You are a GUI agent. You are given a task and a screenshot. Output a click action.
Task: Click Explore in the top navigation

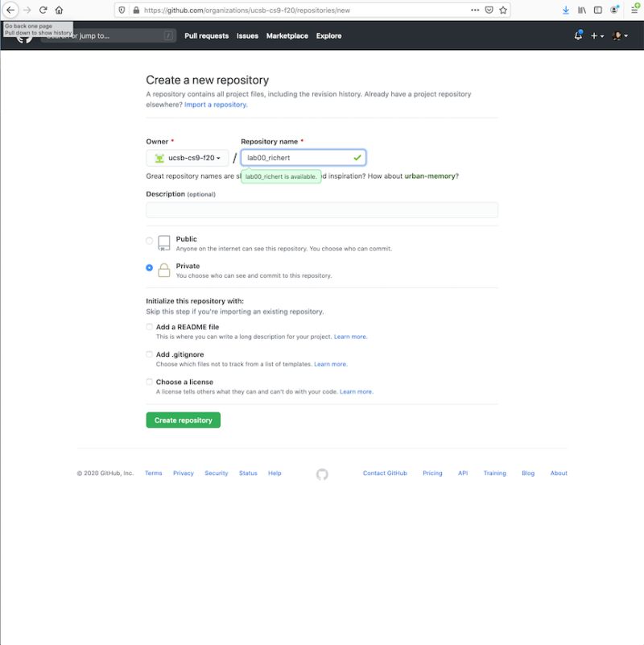tap(327, 35)
